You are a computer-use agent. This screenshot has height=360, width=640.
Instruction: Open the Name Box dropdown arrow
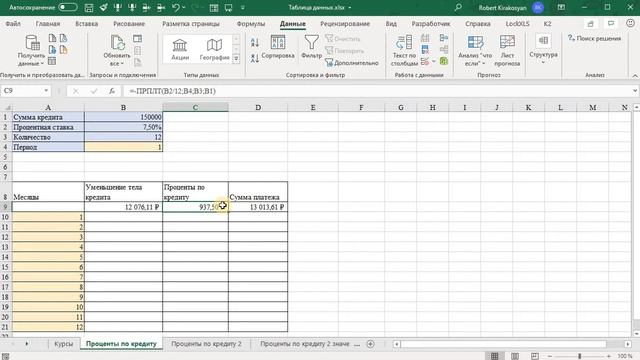(46, 91)
